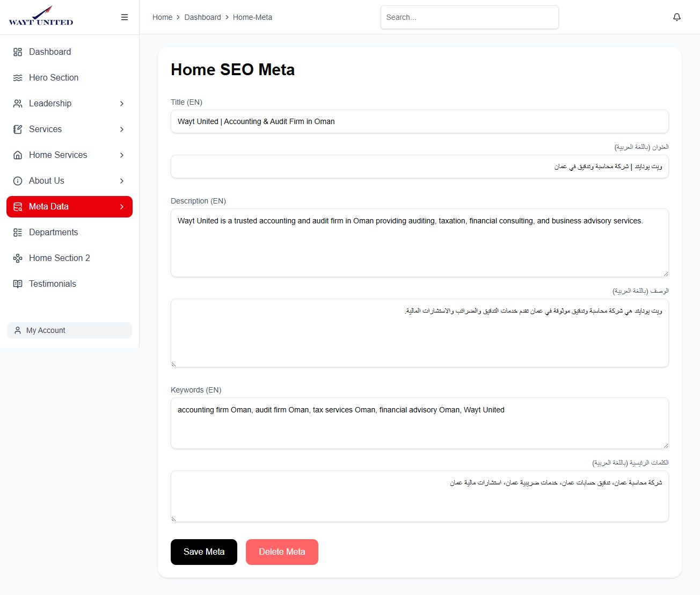Expand the Home Services submenu chevron
The width and height of the screenshot is (700, 595).
pos(122,155)
